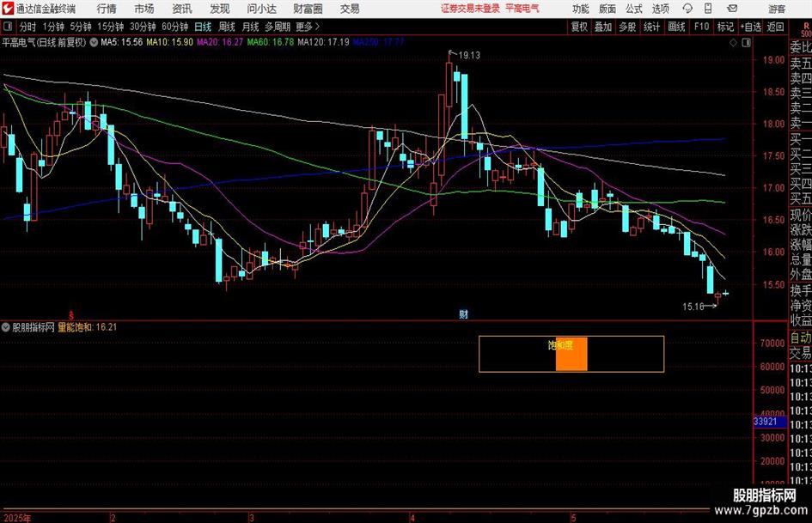Click month 4 on the time axis

[412, 518]
